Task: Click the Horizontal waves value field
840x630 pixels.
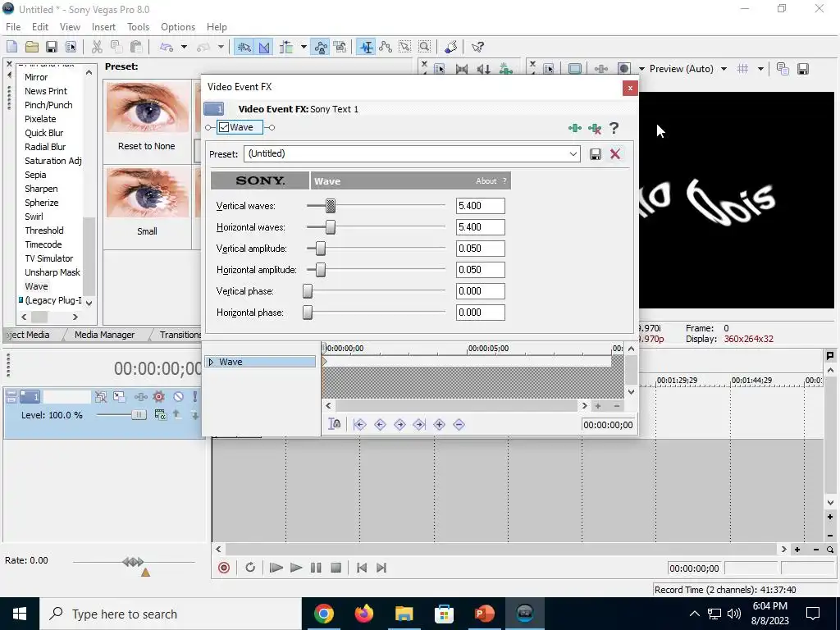Action: 480,227
